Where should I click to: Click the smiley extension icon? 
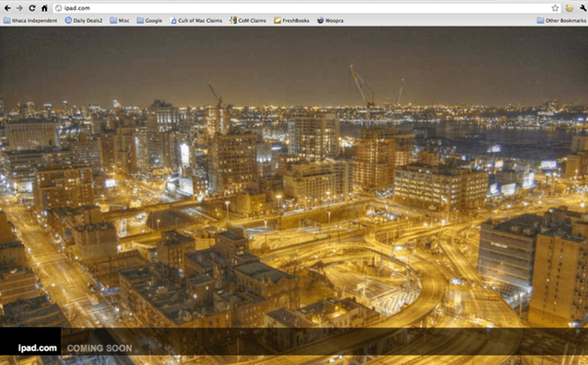coord(570,8)
